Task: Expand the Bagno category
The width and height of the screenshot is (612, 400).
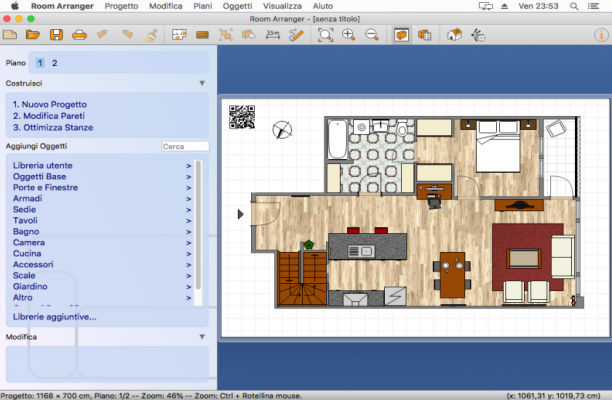Action: pos(102,231)
